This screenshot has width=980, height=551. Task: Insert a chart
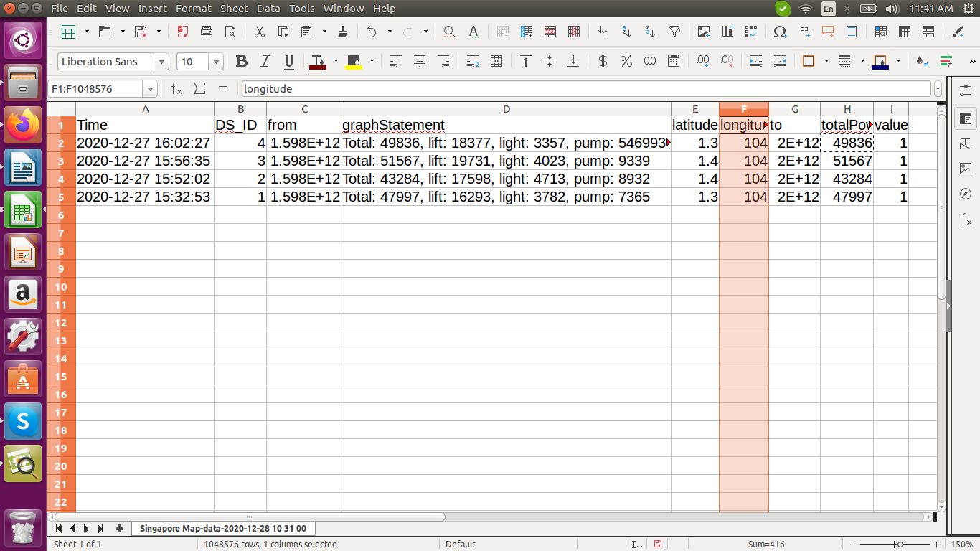(727, 32)
